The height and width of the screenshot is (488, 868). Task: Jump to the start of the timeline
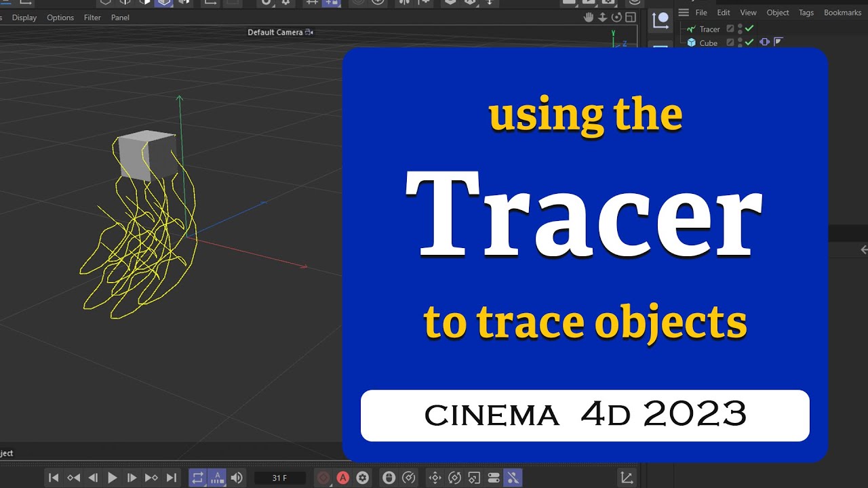pos(54,478)
